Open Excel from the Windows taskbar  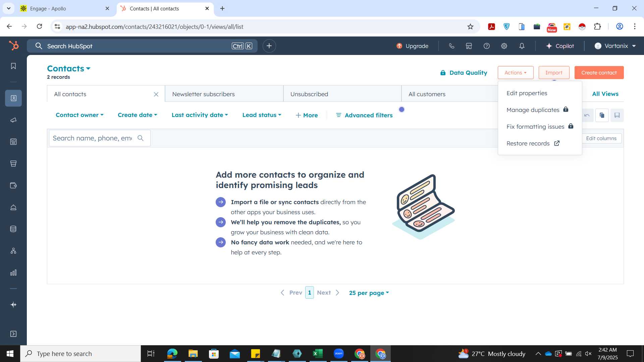(318, 354)
